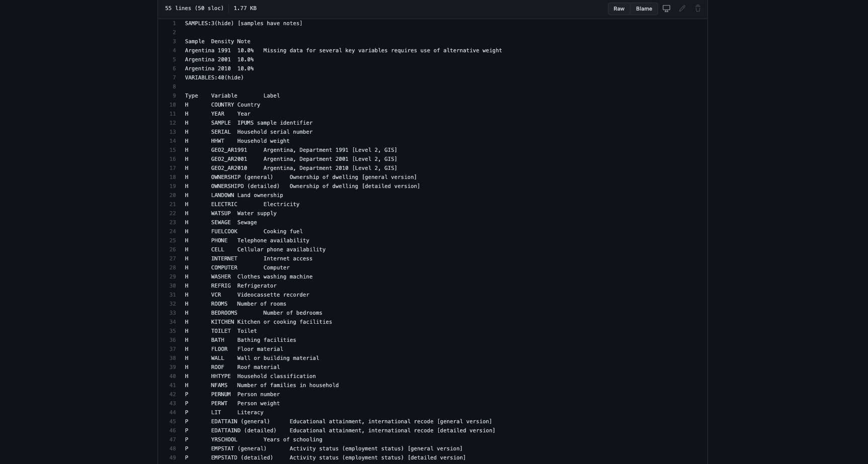
Task: Click line number 49 for EMPSTATD
Action: 173,458
